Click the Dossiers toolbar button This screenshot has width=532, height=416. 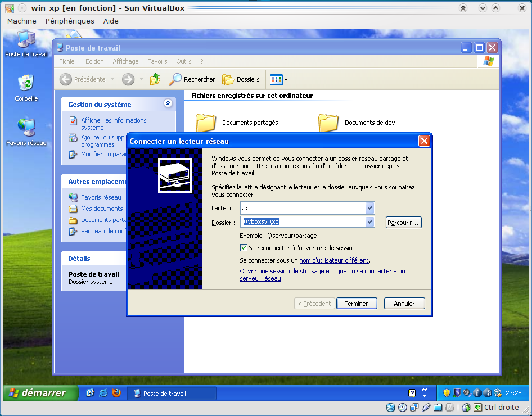pyautogui.click(x=241, y=79)
